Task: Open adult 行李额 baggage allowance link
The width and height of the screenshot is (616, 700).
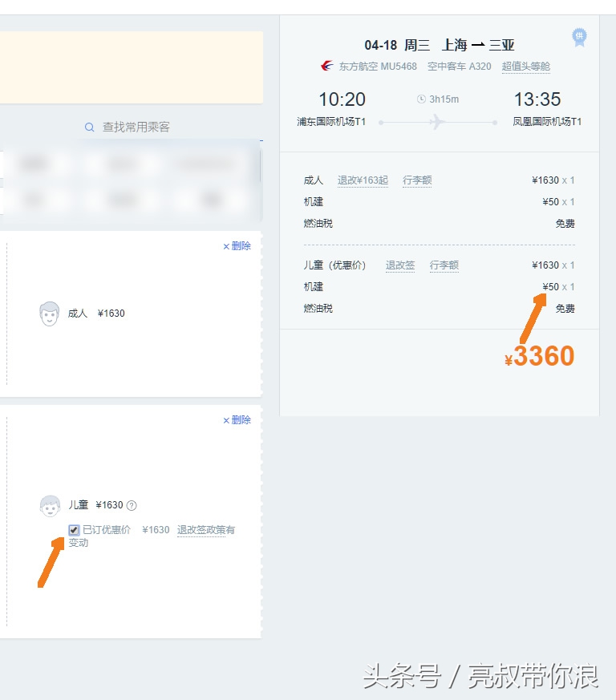Action: tap(417, 180)
